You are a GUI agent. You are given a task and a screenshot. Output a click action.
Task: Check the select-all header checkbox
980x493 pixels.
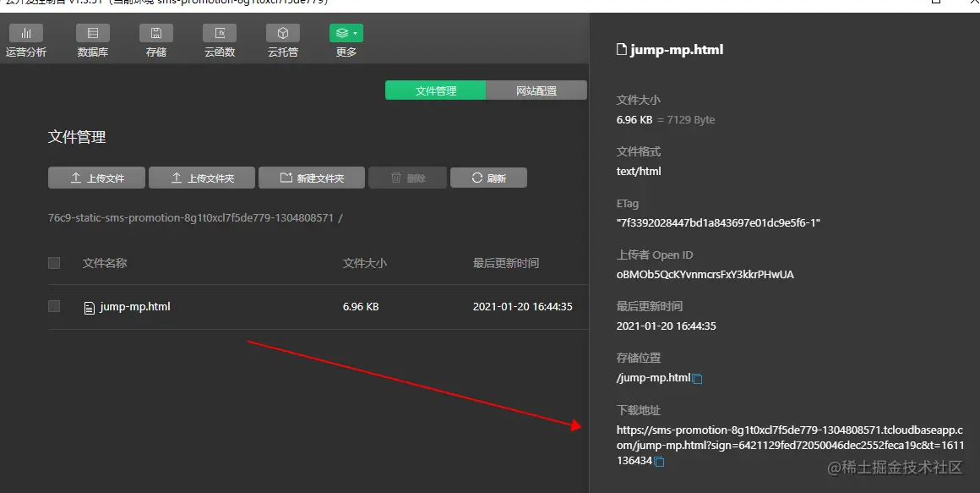coord(54,263)
